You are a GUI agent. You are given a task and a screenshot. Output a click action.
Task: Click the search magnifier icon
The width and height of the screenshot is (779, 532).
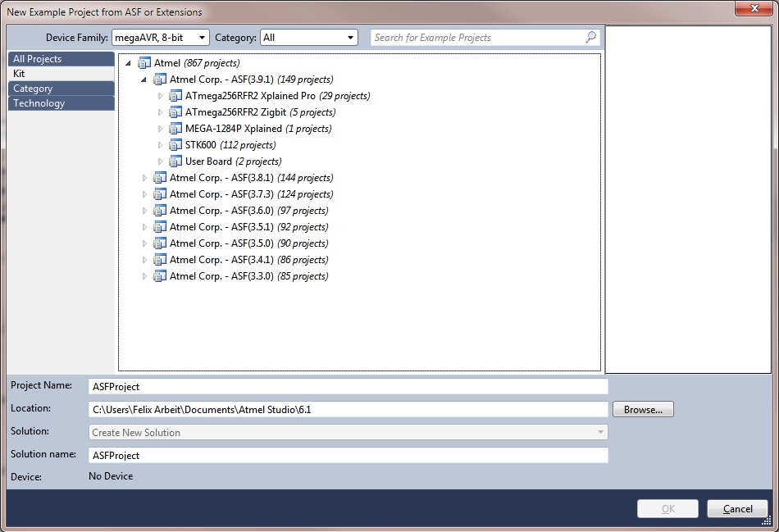pos(590,37)
